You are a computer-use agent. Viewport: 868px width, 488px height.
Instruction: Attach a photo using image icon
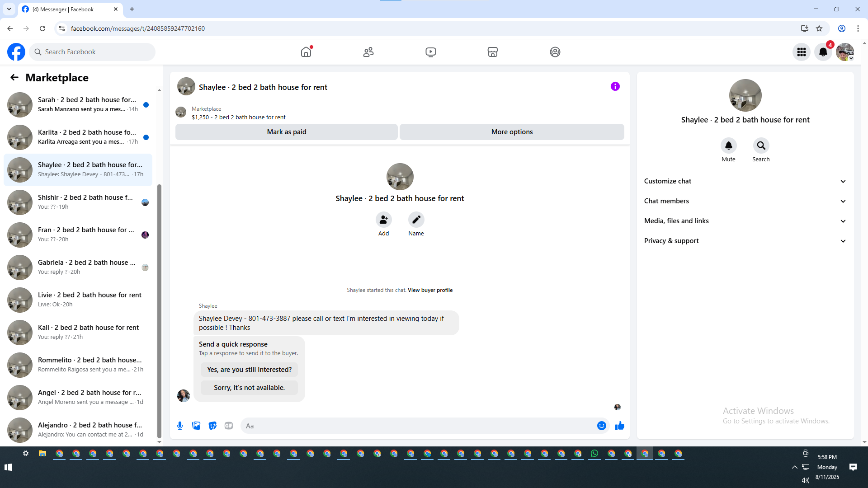pos(196,426)
